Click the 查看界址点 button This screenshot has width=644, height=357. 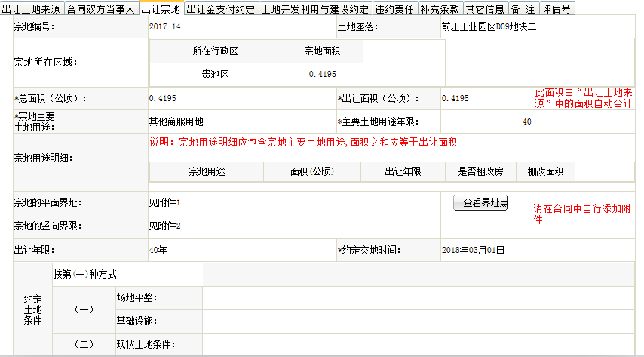coord(485,202)
